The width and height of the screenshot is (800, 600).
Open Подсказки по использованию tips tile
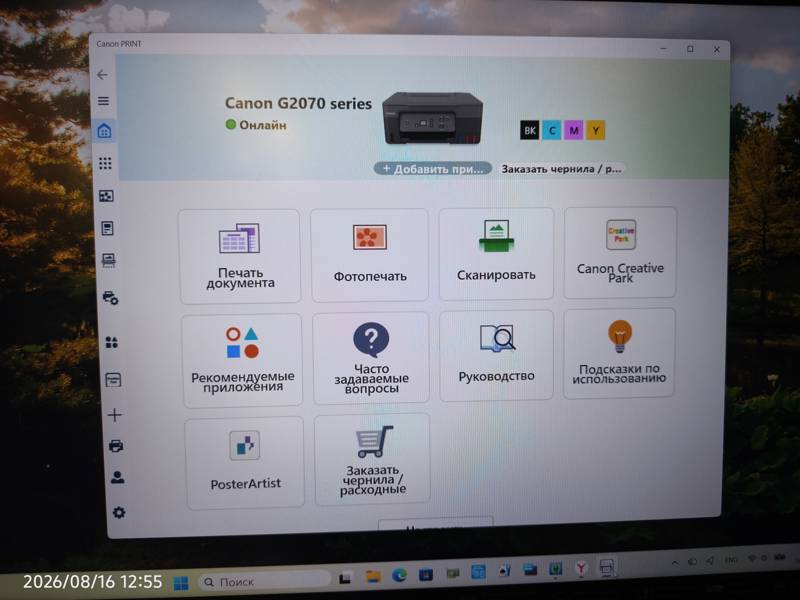click(x=619, y=353)
